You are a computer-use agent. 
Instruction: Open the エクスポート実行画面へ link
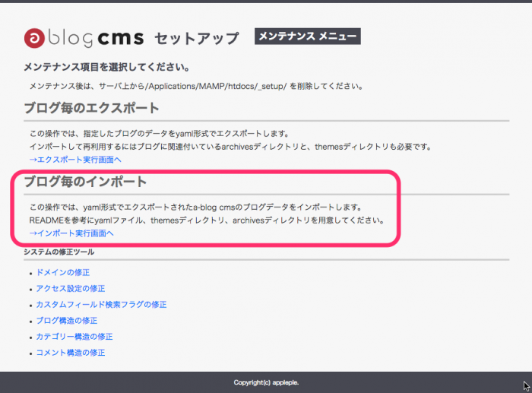tap(75, 160)
